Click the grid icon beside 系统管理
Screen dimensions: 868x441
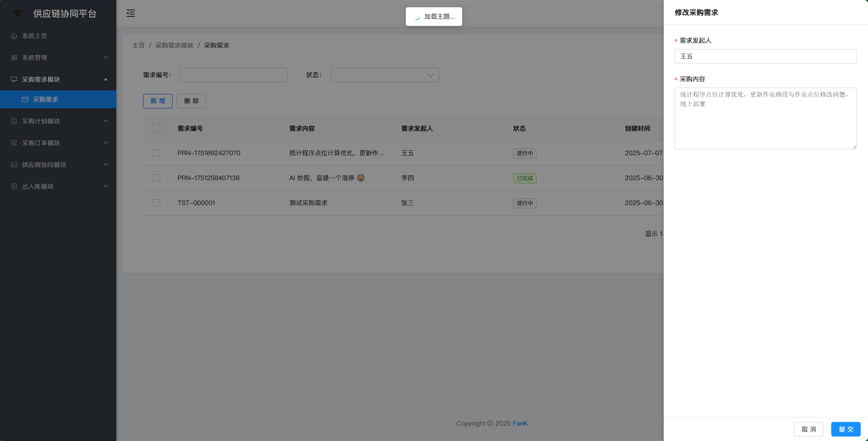(14, 58)
